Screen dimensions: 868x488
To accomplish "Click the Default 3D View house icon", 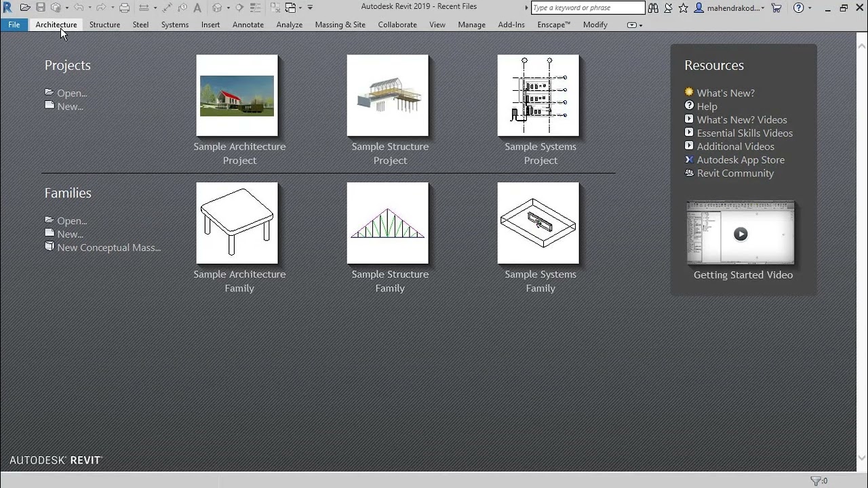I will (x=216, y=7).
